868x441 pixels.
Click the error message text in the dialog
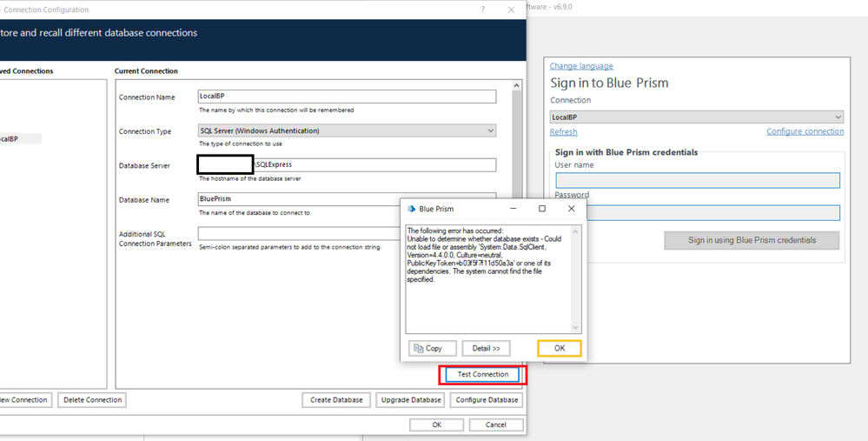pyautogui.click(x=484, y=255)
